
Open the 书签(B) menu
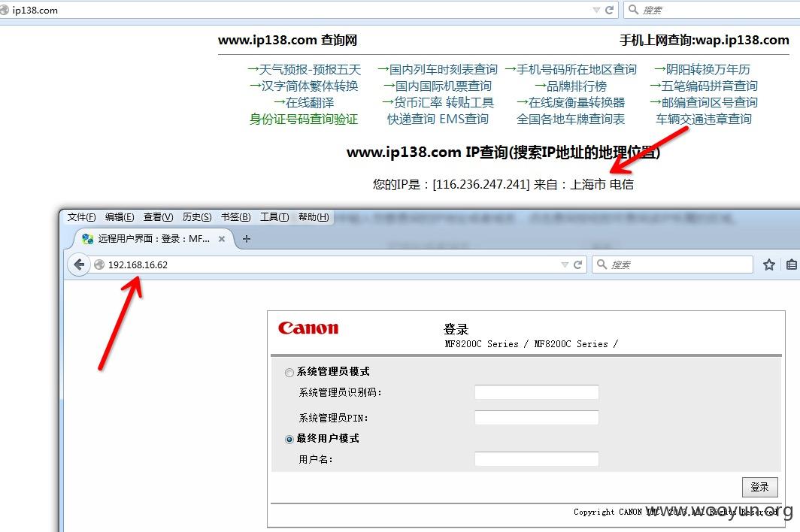(236, 216)
